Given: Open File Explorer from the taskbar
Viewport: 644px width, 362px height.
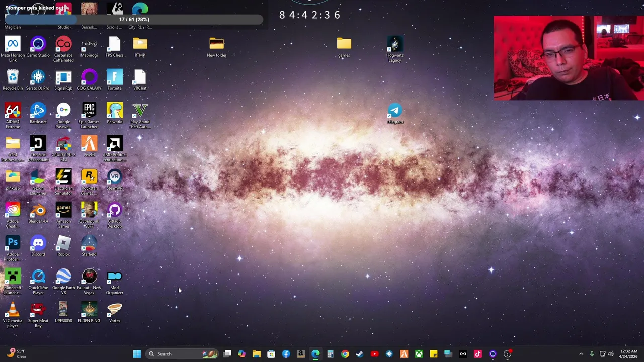Looking at the screenshot, I should (x=257, y=354).
